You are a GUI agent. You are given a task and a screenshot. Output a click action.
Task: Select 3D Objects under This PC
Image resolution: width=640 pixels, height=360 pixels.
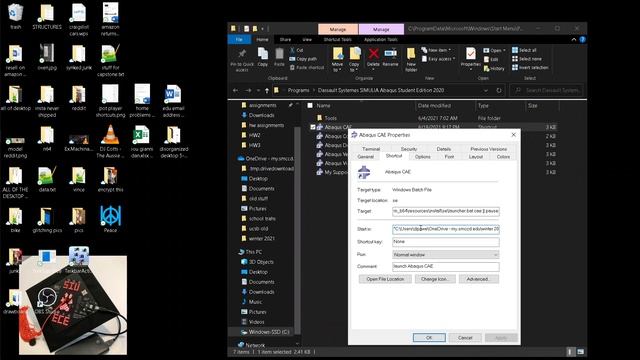click(258, 262)
